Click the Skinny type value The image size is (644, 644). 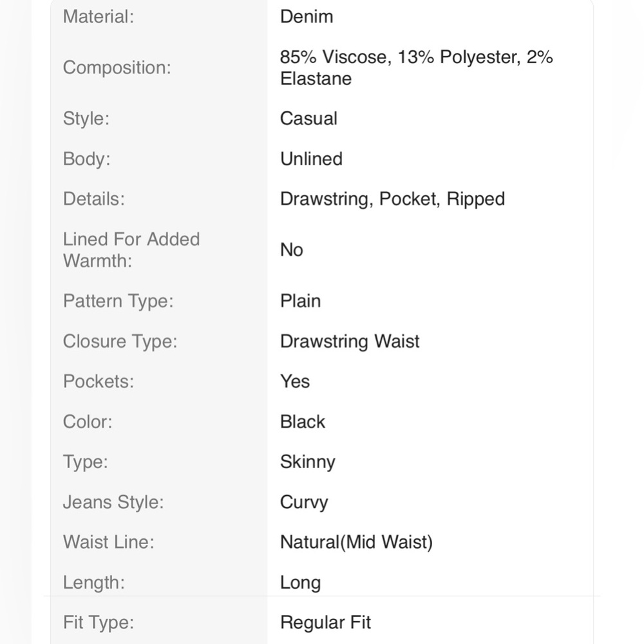(x=307, y=462)
